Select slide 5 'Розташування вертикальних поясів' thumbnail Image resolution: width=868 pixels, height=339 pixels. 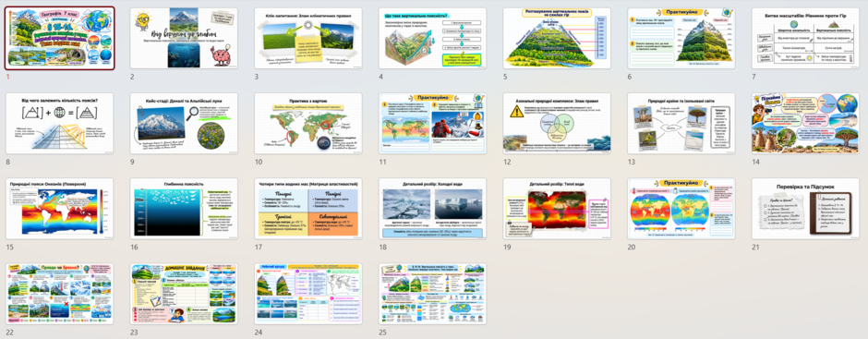pyautogui.click(x=557, y=38)
